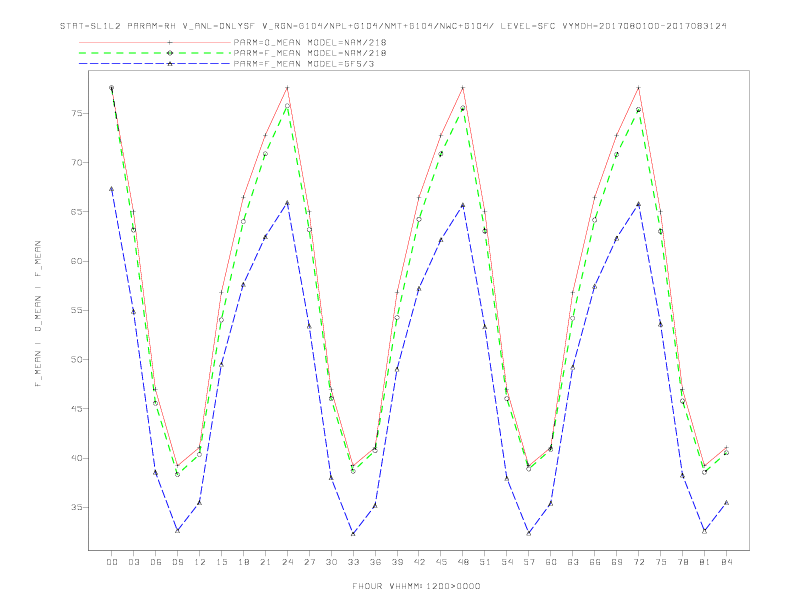Click the x-axis tick label 30
Screen dimensions: 792x612
point(331,562)
